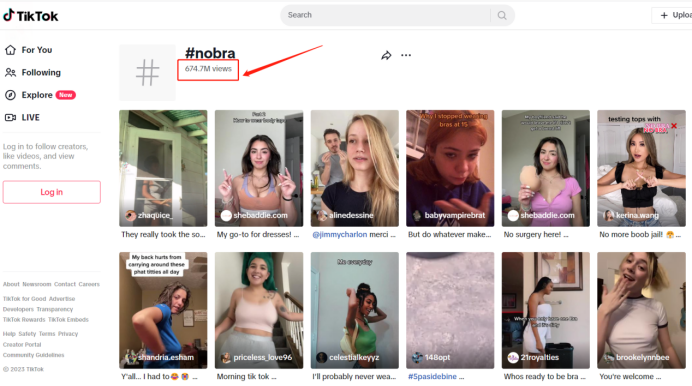The height and width of the screenshot is (386, 692).
Task: Open the video by 21royalties
Action: (545, 310)
